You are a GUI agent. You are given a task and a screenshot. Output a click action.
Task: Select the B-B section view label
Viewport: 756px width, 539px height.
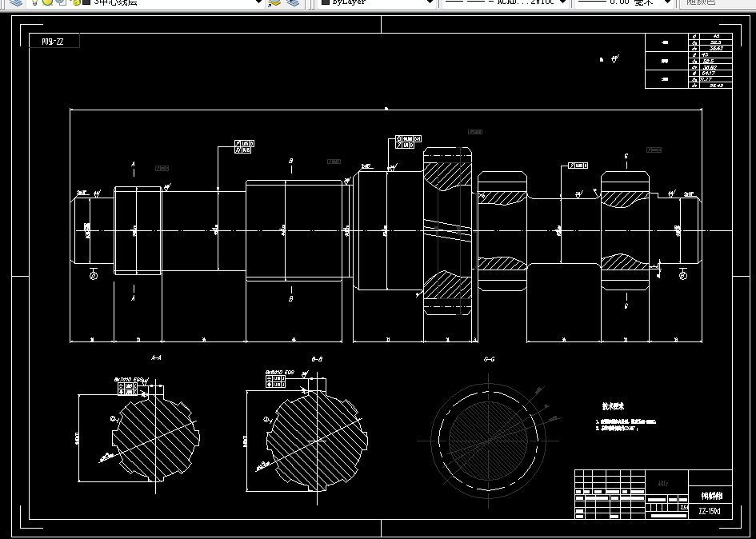click(317, 359)
